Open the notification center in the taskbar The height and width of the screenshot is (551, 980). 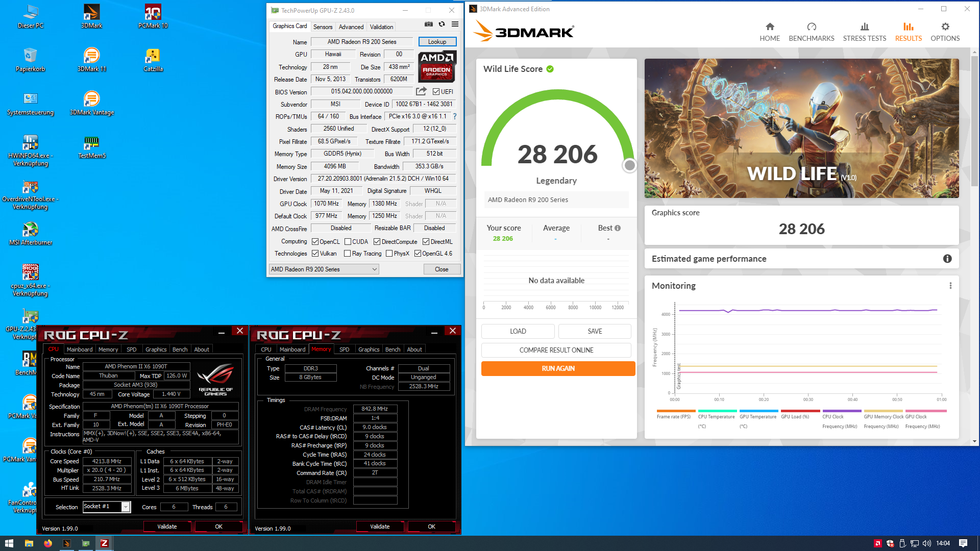pyautogui.click(x=963, y=543)
